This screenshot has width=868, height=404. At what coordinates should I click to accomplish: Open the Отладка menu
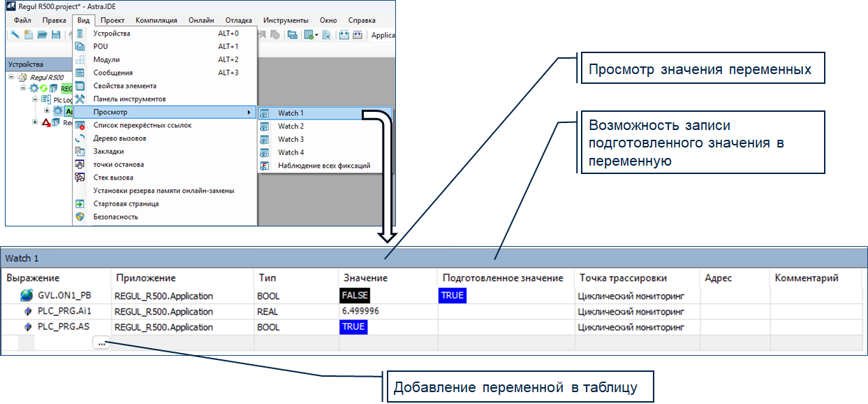238,20
